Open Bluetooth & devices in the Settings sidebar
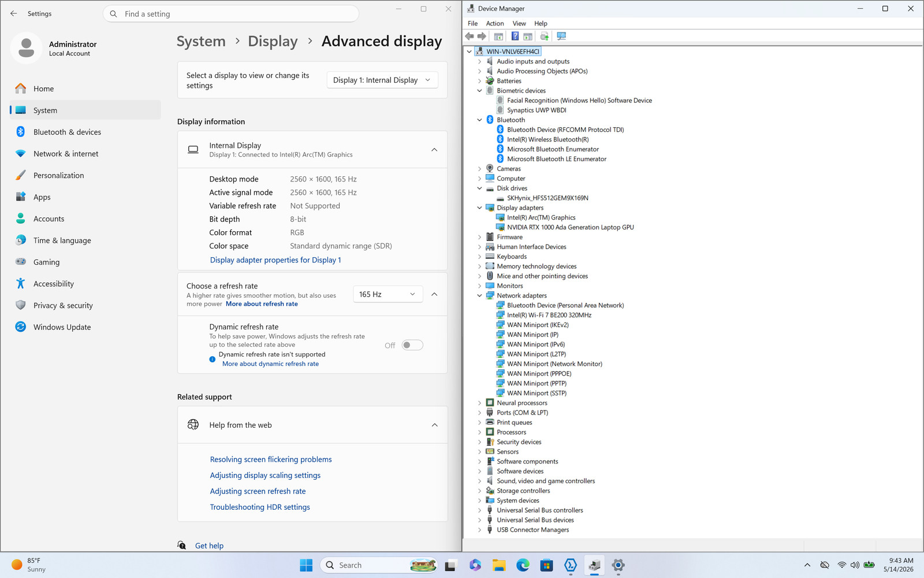 coord(85,132)
